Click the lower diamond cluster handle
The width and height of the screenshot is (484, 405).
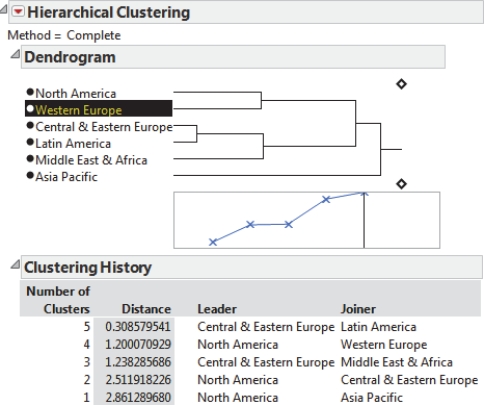(401, 184)
